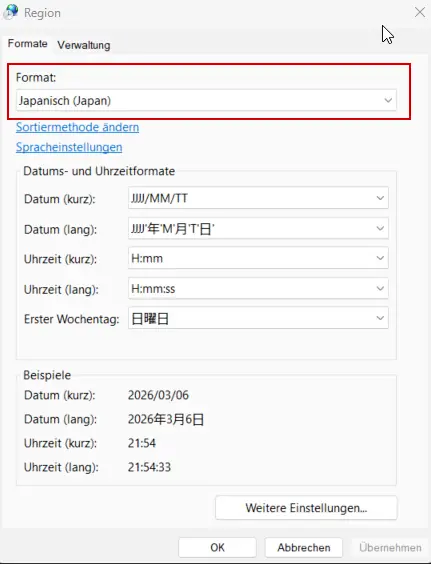Click the arrow icon beside H:mm:ss
Screen dimensions: 431x564
[x=380, y=288]
